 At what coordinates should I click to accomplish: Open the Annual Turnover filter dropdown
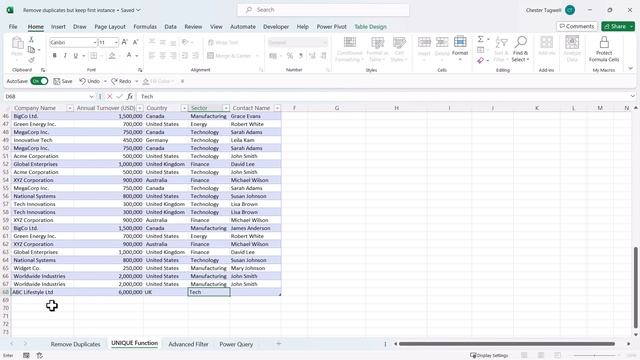click(140, 108)
